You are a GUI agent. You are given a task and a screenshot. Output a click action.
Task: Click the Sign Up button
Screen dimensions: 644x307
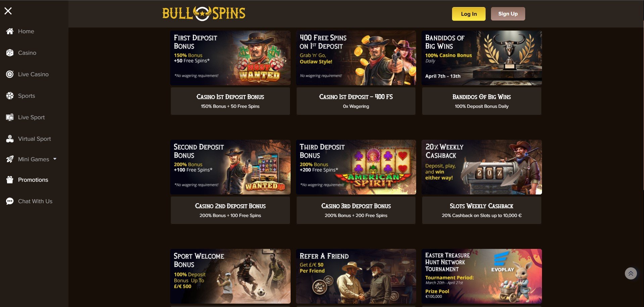tap(508, 14)
